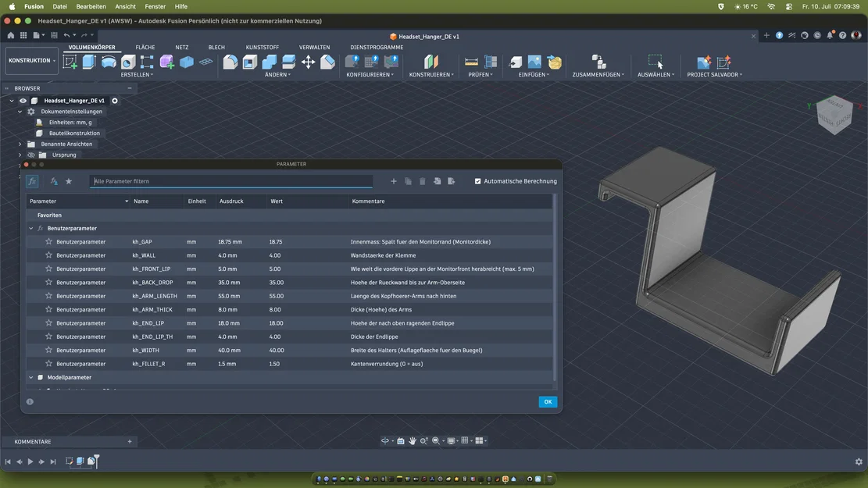Select the Fillet tool in Ändern
This screenshot has width=868, height=488.
[x=230, y=62]
